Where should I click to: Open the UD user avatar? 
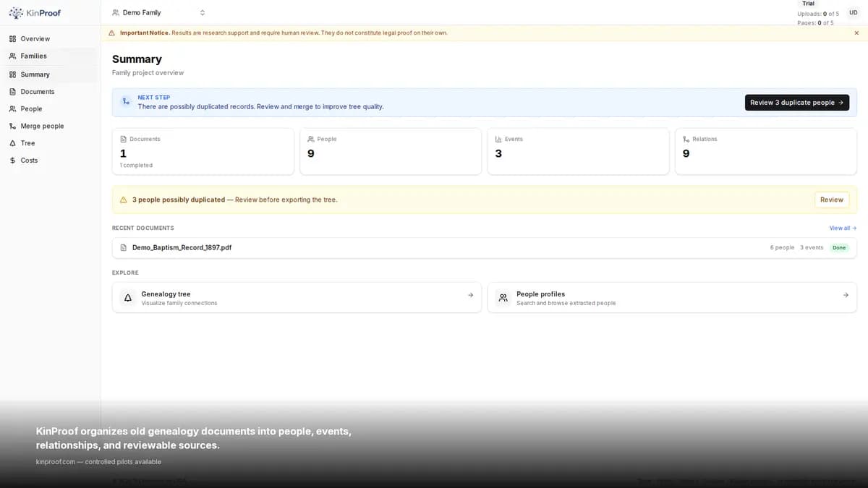click(854, 12)
